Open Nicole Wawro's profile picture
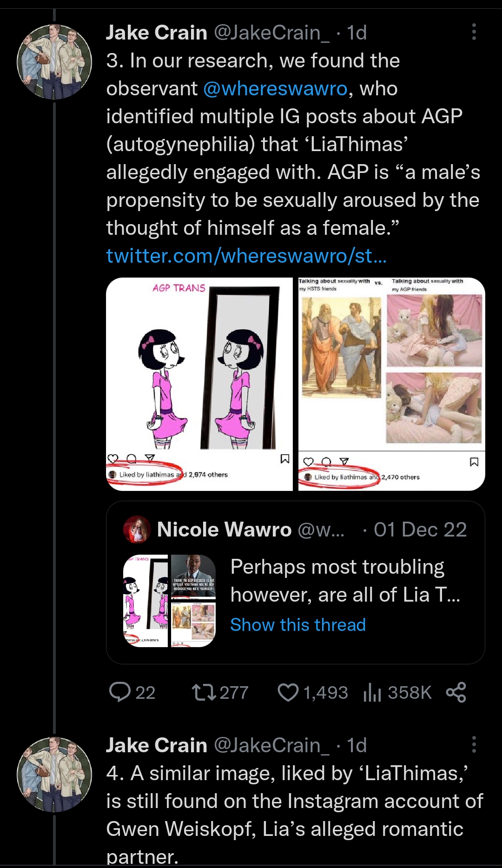Screen dimensions: 502x868 coord(137,530)
